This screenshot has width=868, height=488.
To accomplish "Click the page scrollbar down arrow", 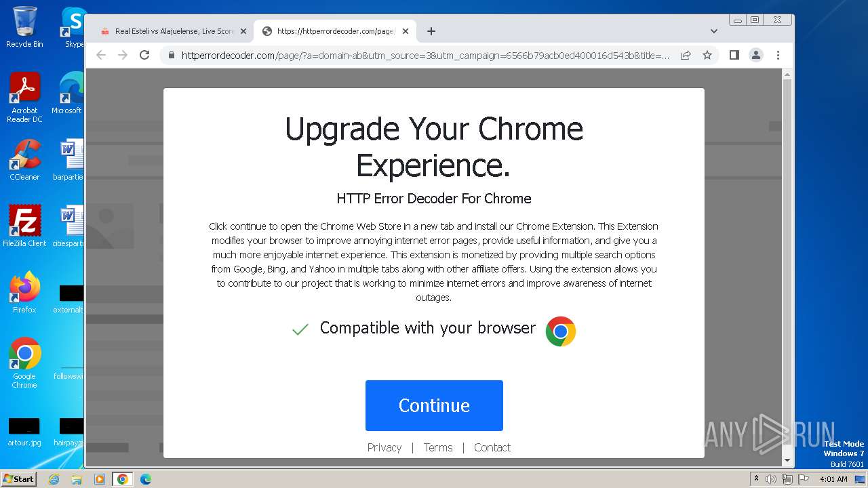I will pos(787,461).
